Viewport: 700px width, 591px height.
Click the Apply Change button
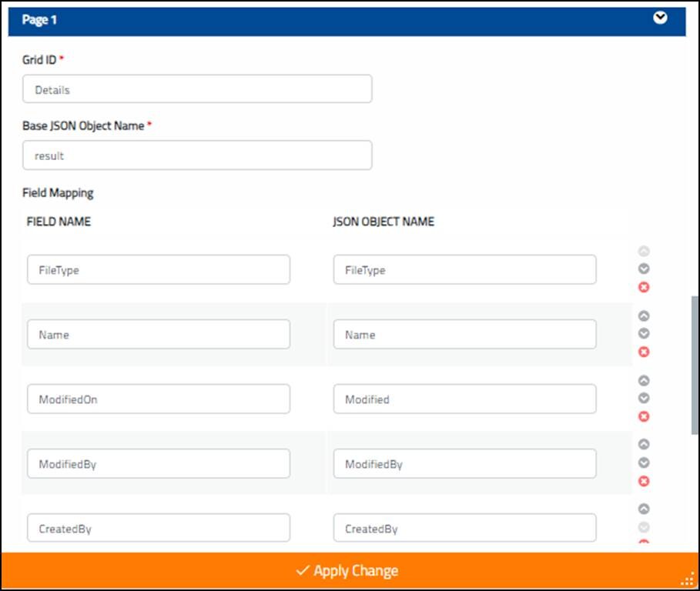(x=347, y=571)
